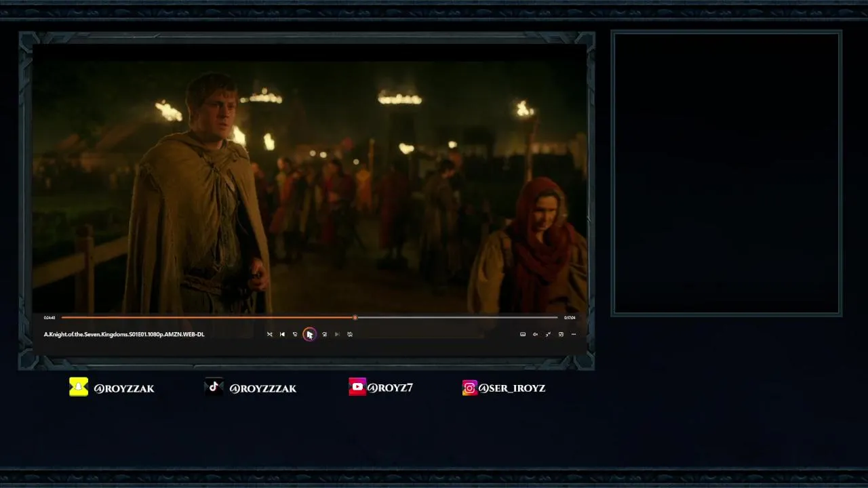Click the orange seek bar handle

355,317
